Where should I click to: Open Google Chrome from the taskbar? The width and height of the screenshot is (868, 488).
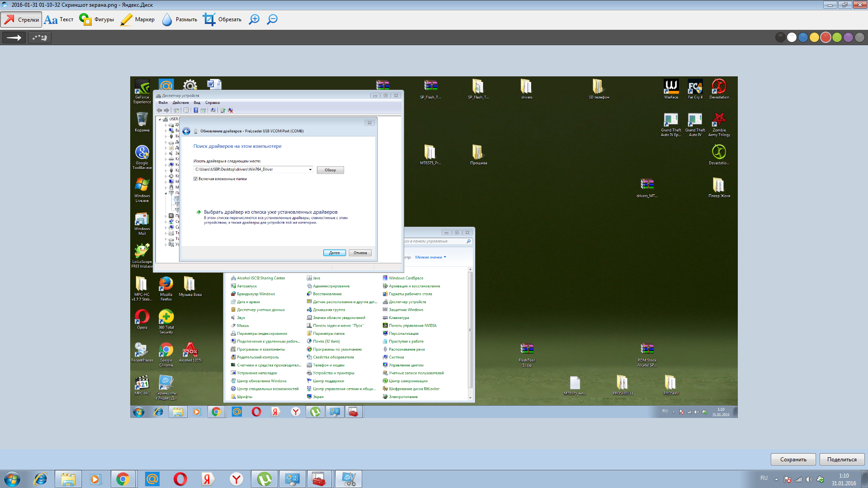(x=123, y=479)
